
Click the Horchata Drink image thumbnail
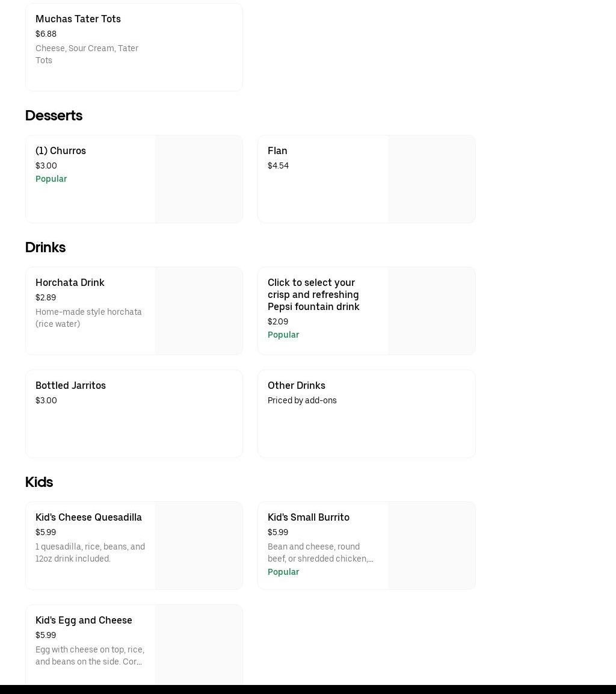click(x=199, y=311)
